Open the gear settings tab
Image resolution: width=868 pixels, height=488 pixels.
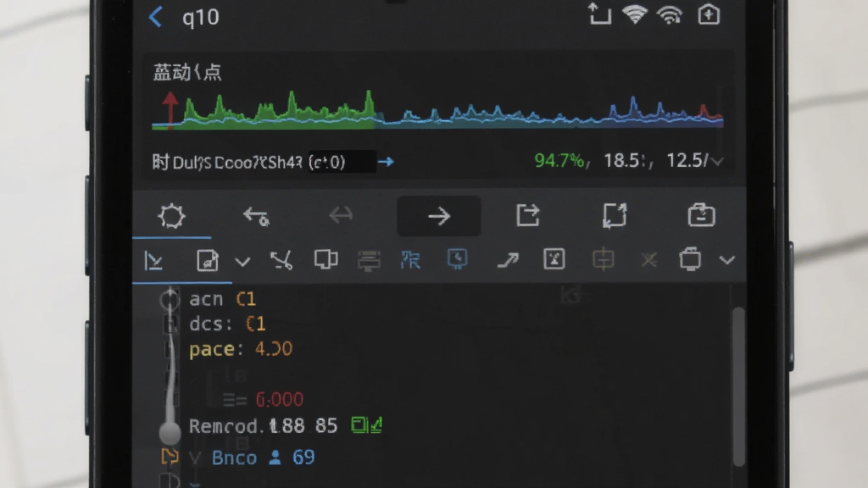pos(171,216)
